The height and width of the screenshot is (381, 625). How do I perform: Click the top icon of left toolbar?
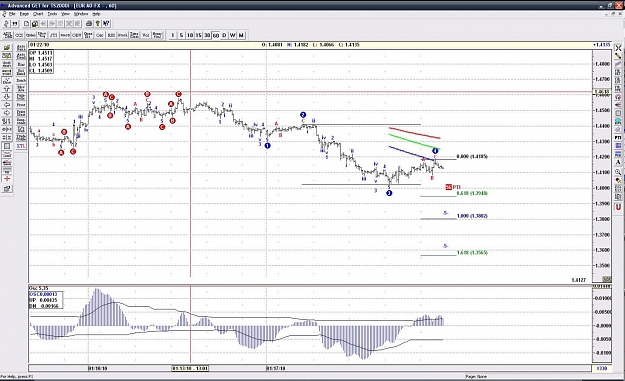(7, 47)
